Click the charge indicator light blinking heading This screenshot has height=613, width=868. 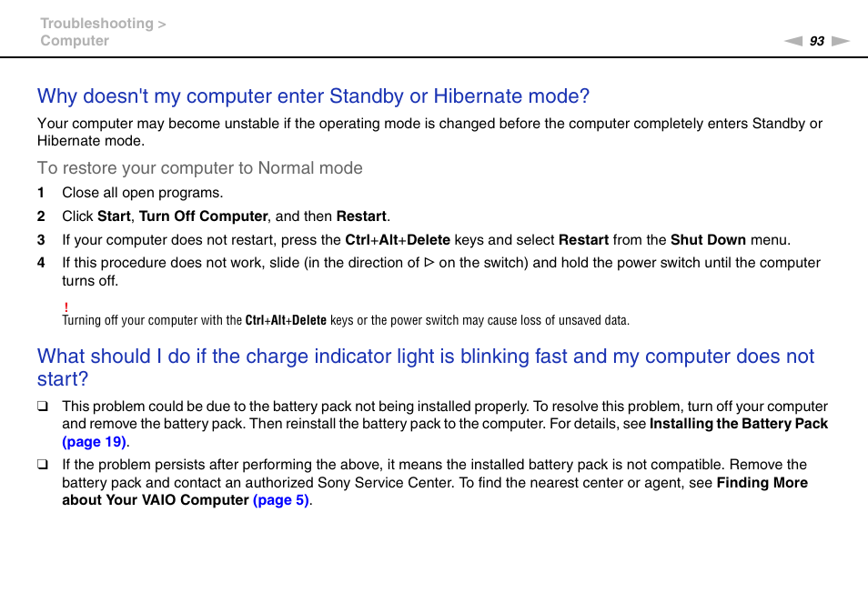[426, 367]
